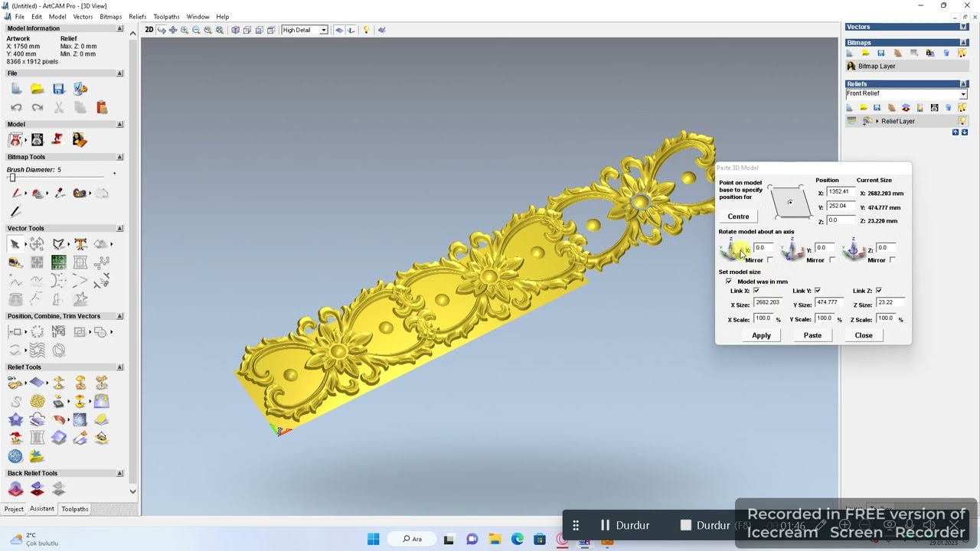Toggle visibility bulb of Relief Layer
This screenshot has height=551, width=980.
(962, 121)
